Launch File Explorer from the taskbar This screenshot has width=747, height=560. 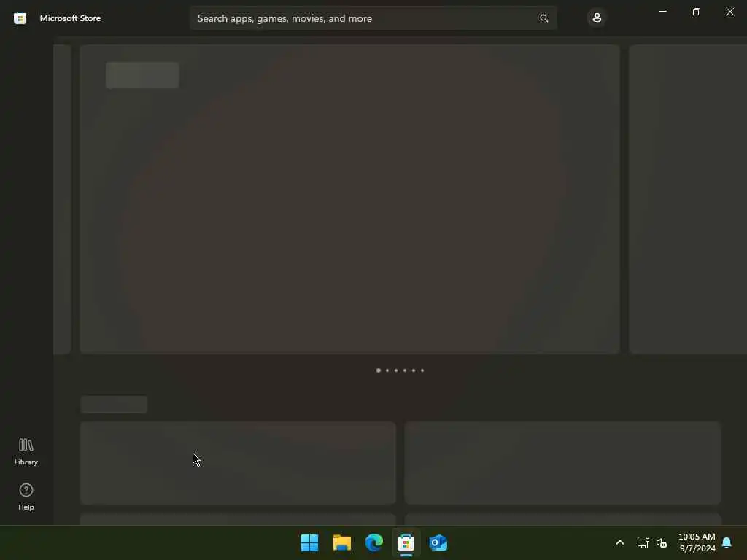tap(341, 542)
